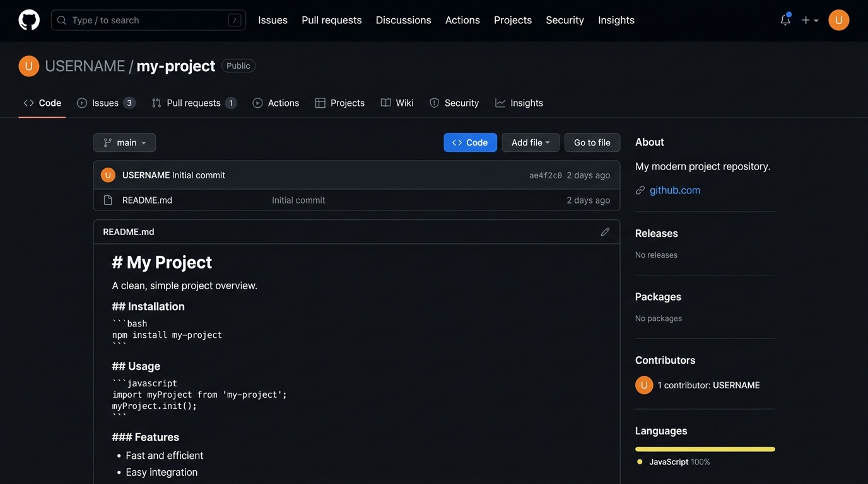Open the my-project repository name link
Screen dimensions: 868x484
point(176,66)
